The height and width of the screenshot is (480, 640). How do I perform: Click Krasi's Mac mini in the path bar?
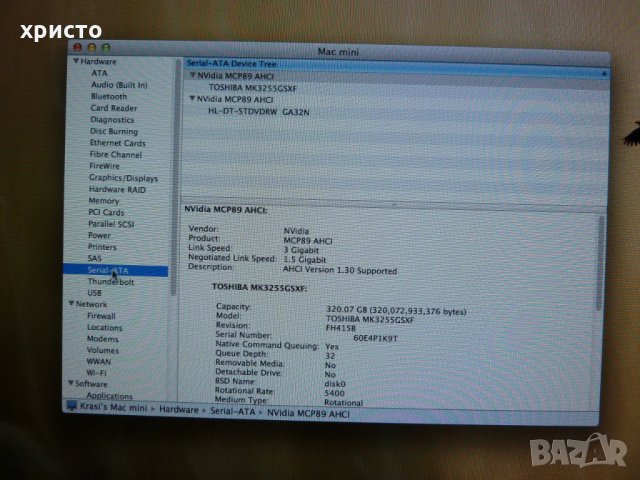[113, 407]
